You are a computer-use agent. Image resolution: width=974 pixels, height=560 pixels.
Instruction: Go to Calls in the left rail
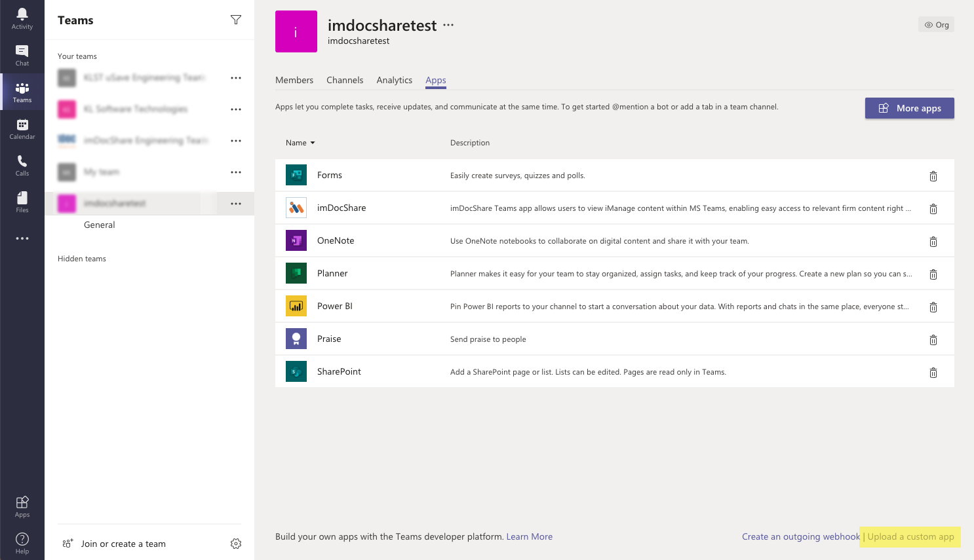[22, 165]
